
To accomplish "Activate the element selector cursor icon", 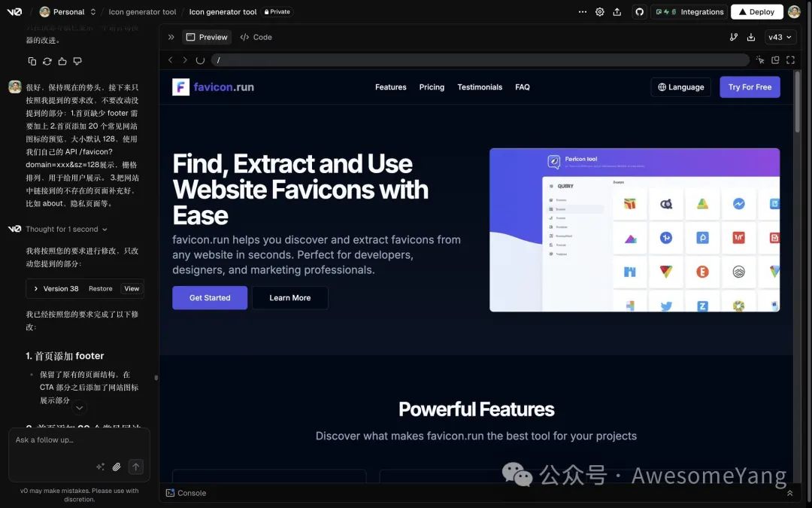I will point(759,60).
